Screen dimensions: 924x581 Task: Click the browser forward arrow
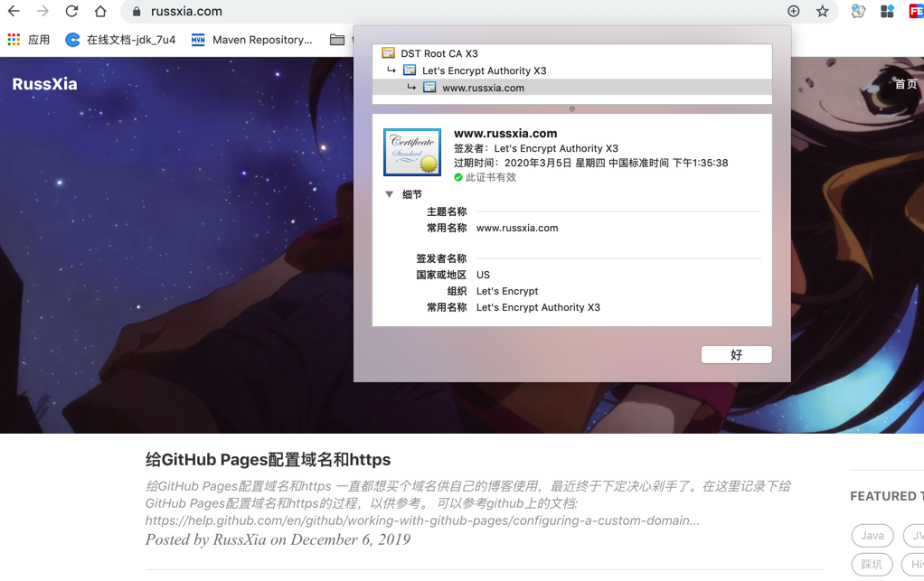pyautogui.click(x=42, y=11)
